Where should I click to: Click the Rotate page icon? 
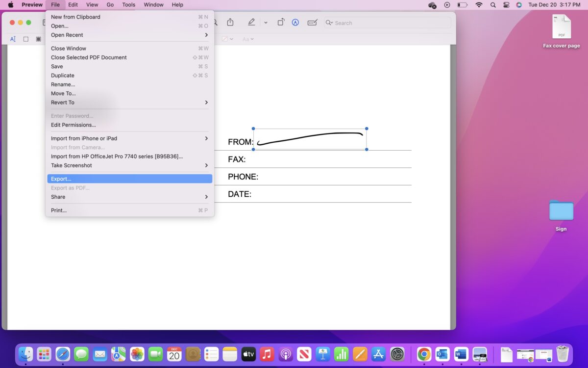point(281,23)
